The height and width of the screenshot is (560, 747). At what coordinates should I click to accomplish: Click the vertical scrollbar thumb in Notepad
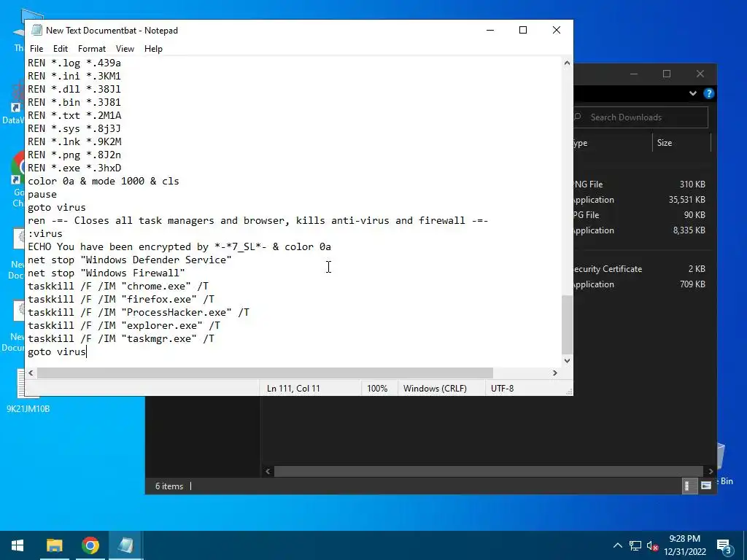point(567,324)
